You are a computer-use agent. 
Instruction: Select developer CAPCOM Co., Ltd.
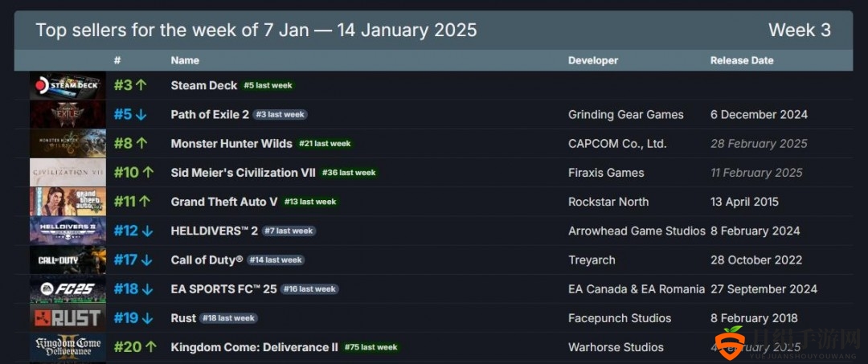[617, 143]
